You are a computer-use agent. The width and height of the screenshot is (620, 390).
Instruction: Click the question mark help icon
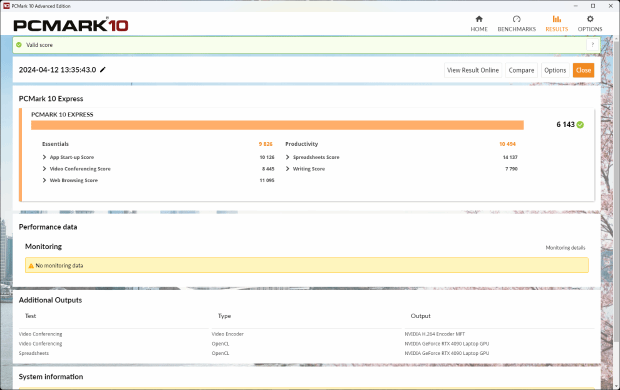tap(592, 45)
